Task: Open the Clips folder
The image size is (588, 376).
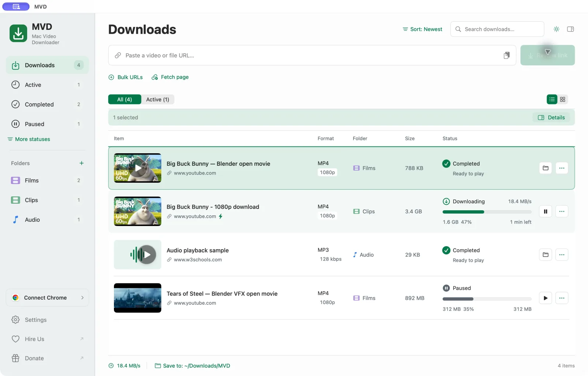Action: 47,200
